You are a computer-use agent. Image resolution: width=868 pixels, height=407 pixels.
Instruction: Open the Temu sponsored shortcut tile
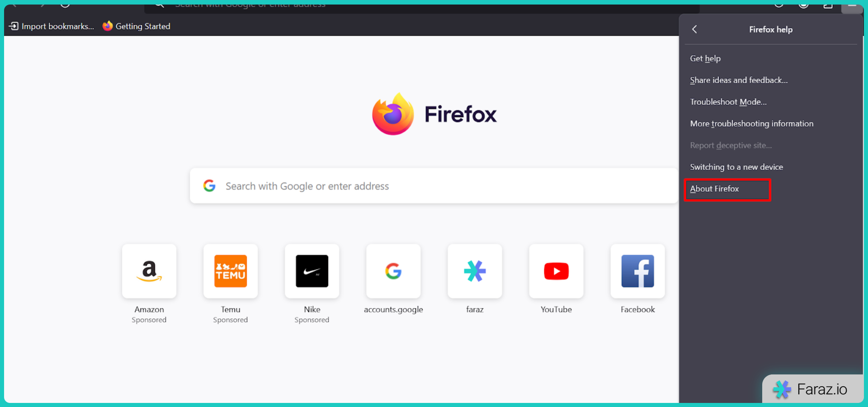(x=231, y=271)
